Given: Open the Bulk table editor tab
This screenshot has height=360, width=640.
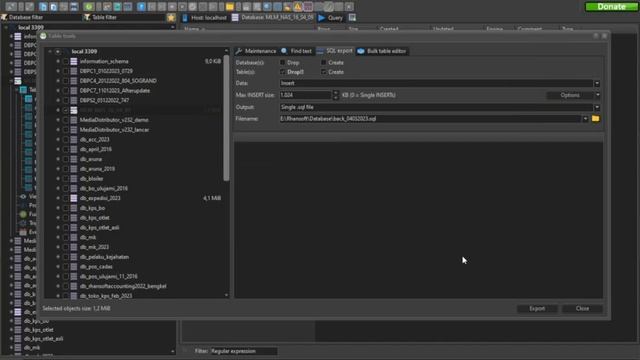Looking at the screenshot, I should [382, 51].
